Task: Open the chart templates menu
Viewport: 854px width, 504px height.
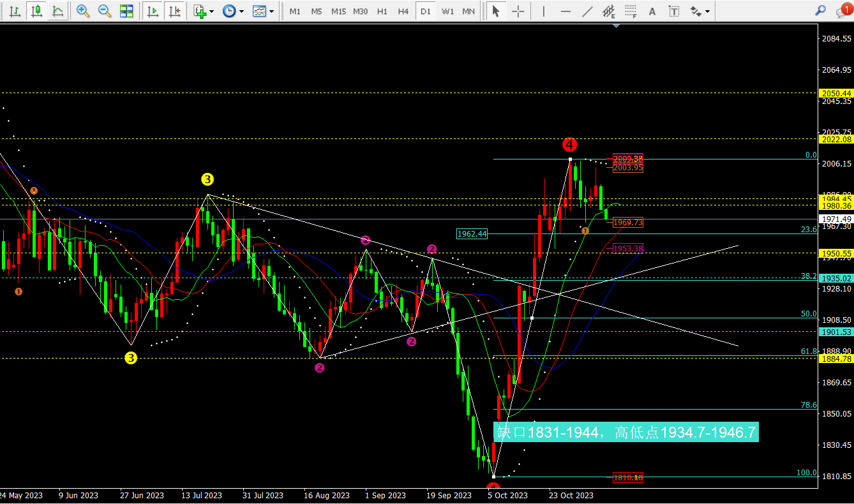Action: (x=259, y=11)
